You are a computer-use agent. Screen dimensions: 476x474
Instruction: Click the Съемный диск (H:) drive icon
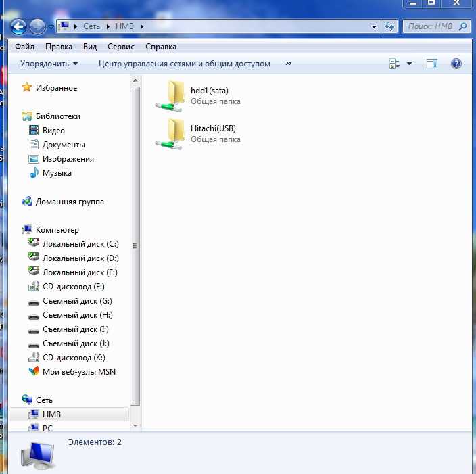click(34, 317)
